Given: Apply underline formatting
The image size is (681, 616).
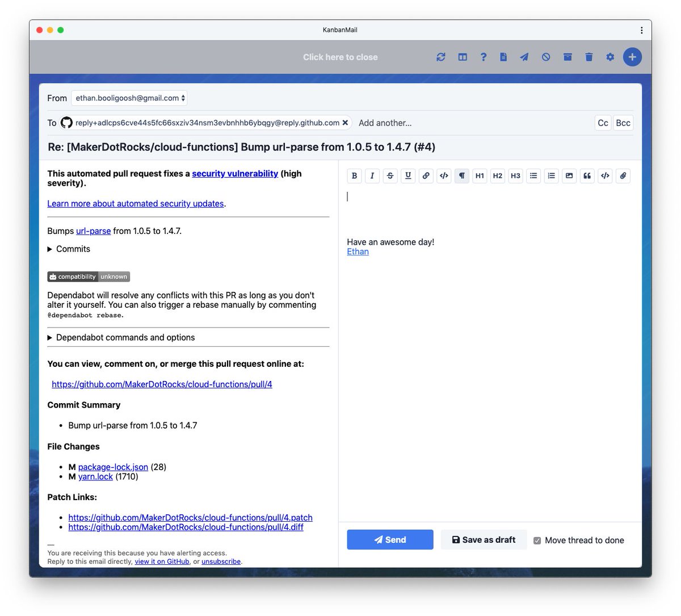Looking at the screenshot, I should coord(408,176).
